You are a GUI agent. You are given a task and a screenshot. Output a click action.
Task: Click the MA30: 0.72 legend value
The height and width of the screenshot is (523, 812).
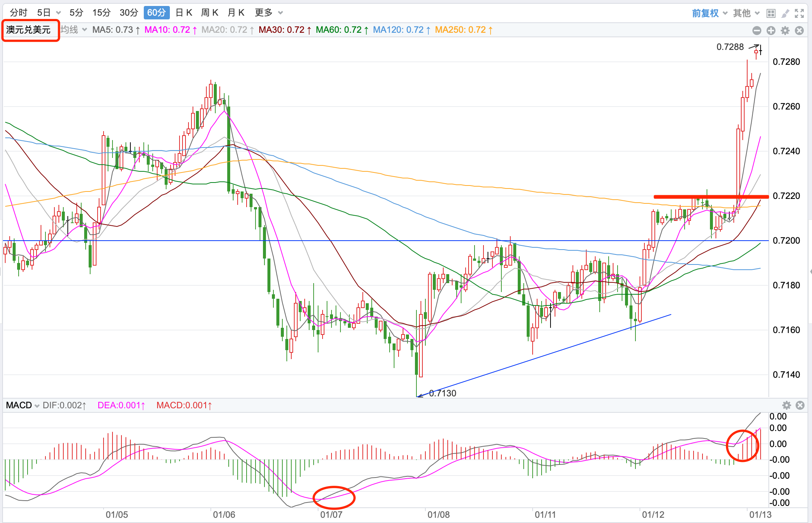pyautogui.click(x=285, y=30)
